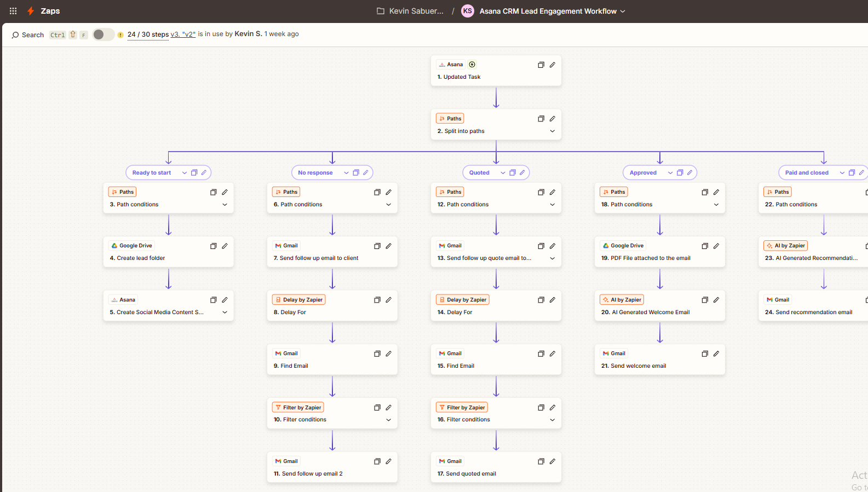Edit step 15 Find Email

tap(553, 354)
